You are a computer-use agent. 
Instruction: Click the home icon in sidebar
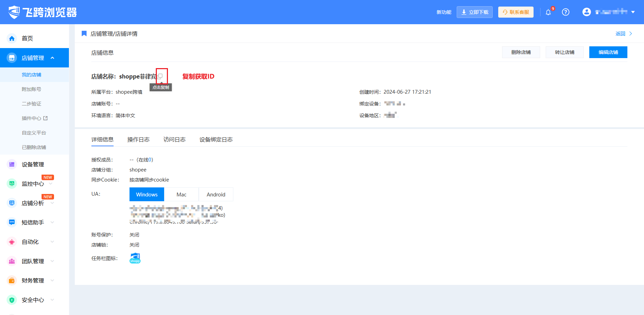click(x=12, y=38)
